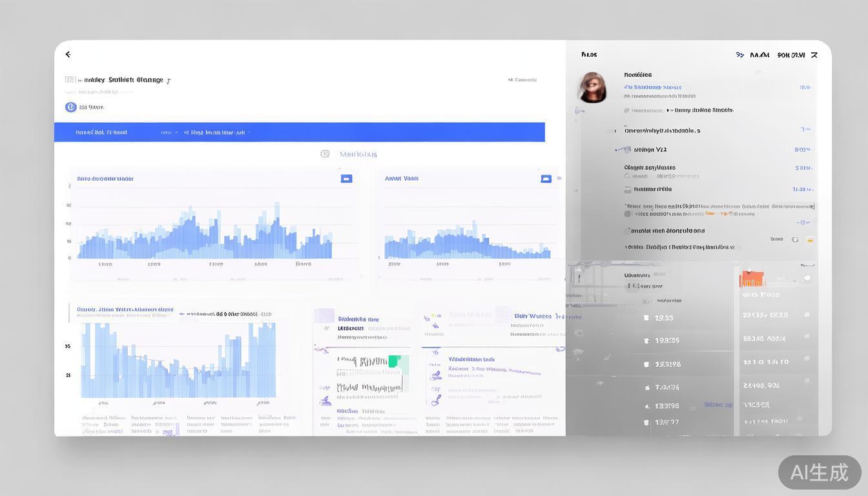Click the yellow icon in the right panel
The width and height of the screenshot is (868, 496).
pyautogui.click(x=810, y=240)
